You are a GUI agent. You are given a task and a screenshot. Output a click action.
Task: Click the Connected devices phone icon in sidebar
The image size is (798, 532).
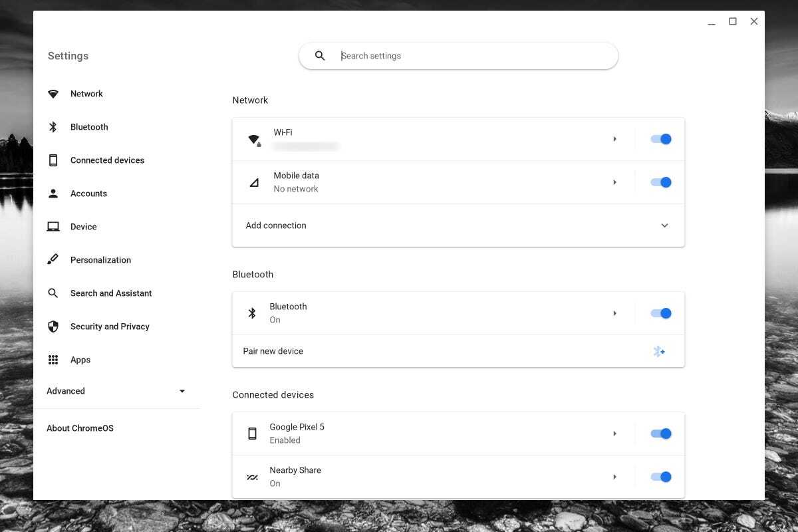[53, 160]
